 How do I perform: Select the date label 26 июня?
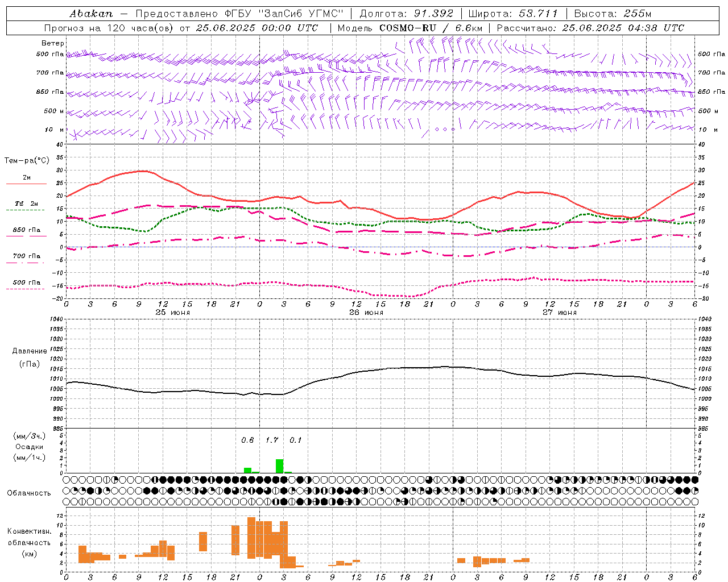pos(366,313)
